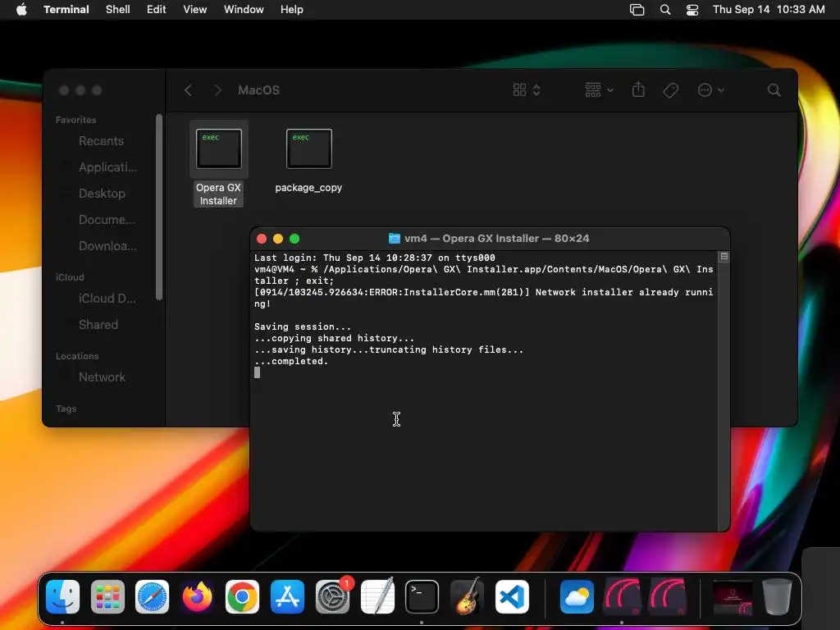Select Network in Finder sidebar
Image resolution: width=840 pixels, height=630 pixels.
point(101,377)
